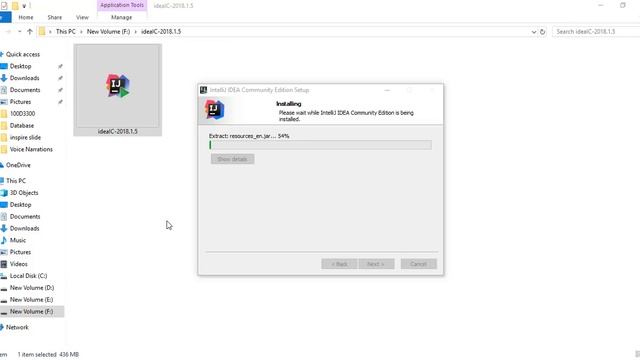The height and width of the screenshot is (360, 640).
Task: Click ideaIC-2018.1.5 in address breadcrumb
Action: 161,31
